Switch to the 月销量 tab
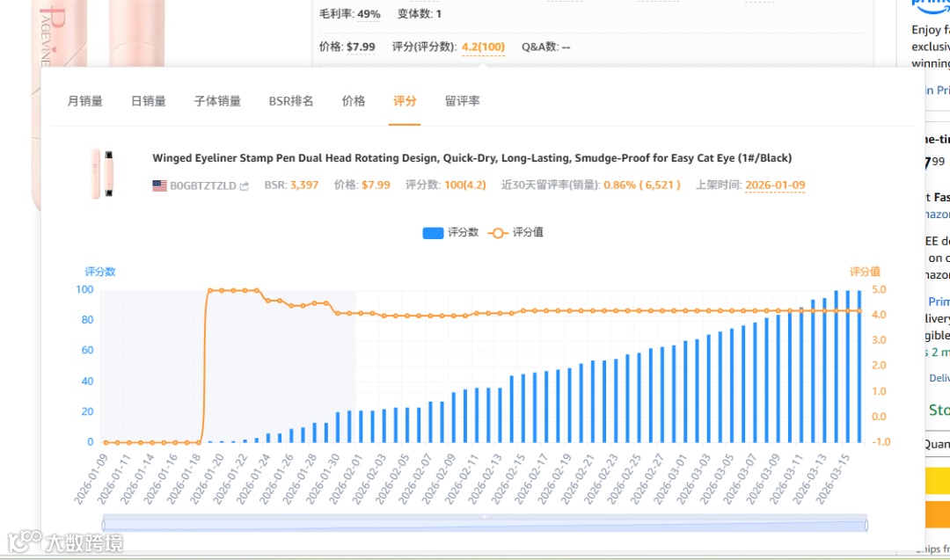Image resolution: width=950 pixels, height=560 pixels. pos(84,101)
